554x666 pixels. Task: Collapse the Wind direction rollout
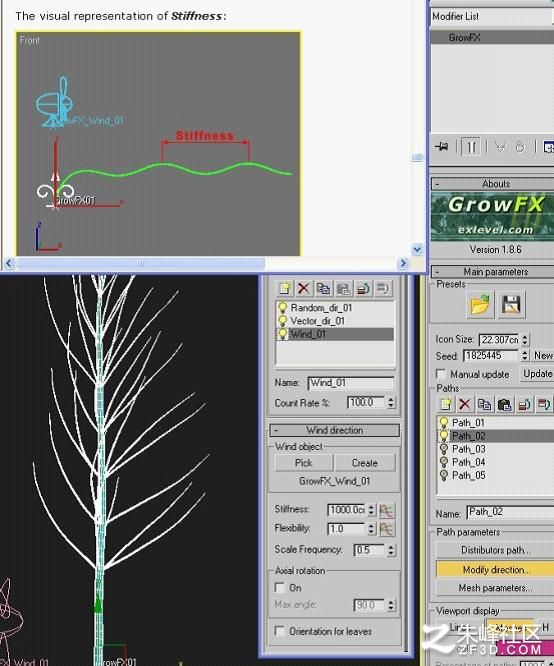tap(334, 430)
